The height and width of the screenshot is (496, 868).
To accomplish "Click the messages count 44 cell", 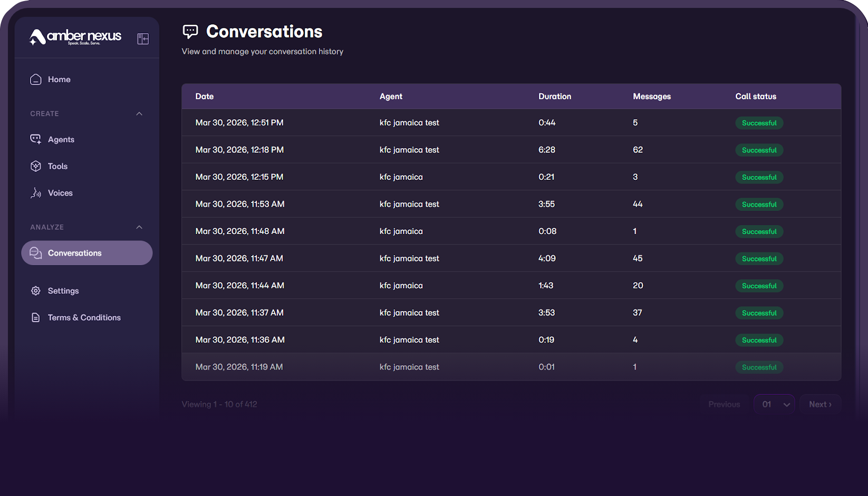I will (638, 204).
